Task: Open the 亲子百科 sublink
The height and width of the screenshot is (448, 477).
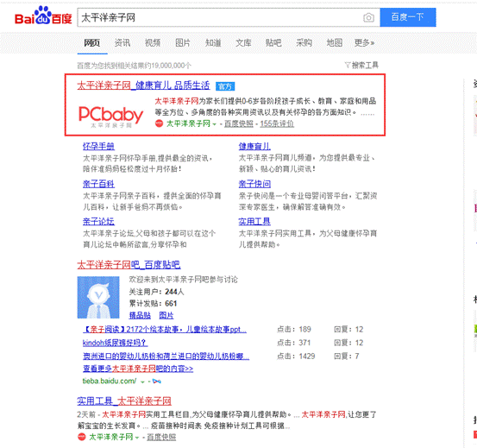Action: (x=98, y=184)
